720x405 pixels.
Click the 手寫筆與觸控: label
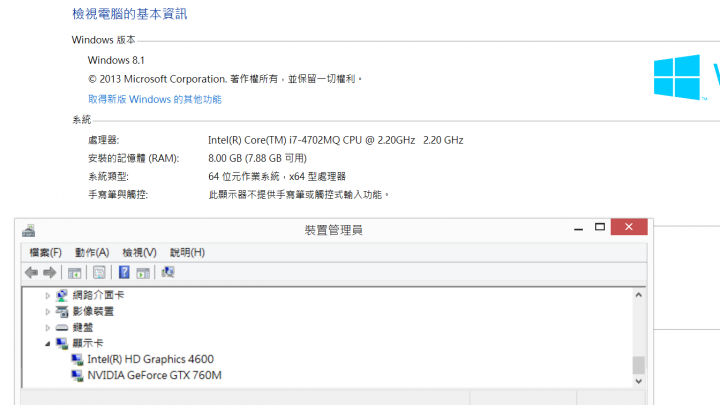(x=118, y=195)
